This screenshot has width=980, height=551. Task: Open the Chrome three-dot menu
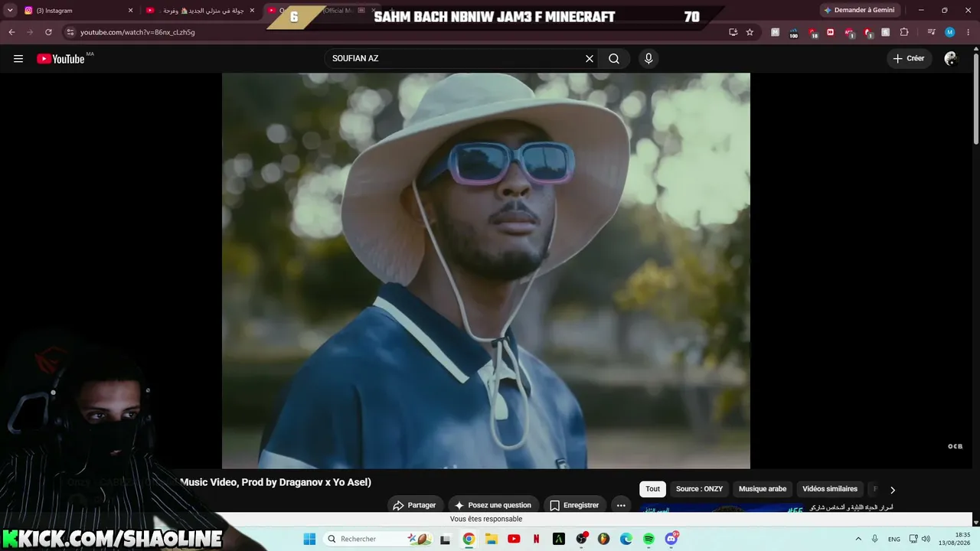point(968,32)
